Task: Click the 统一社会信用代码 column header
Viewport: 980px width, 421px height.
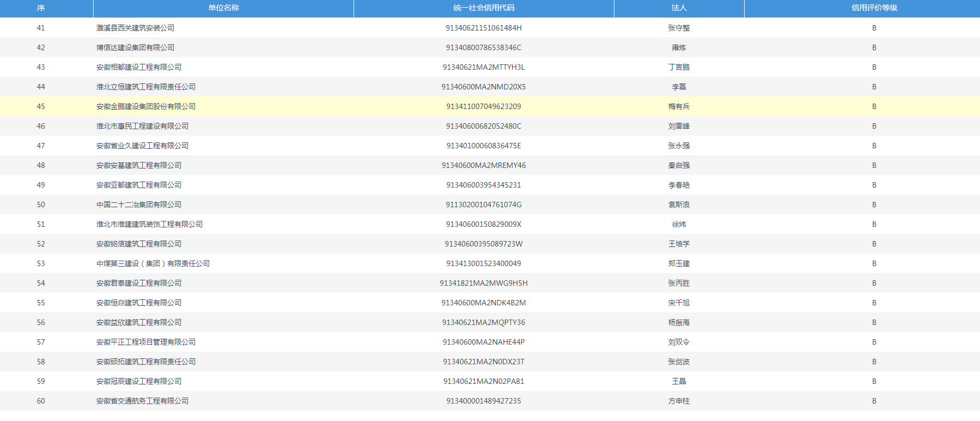Action: (x=484, y=8)
